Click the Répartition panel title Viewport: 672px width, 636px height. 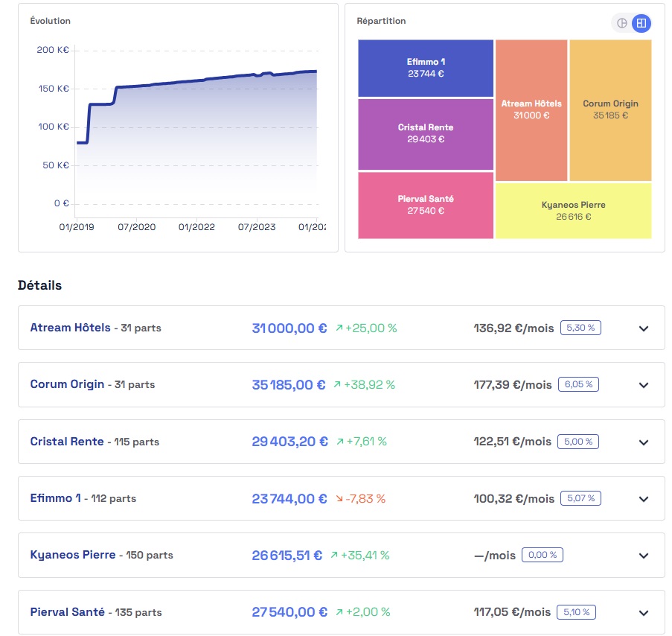(x=381, y=21)
